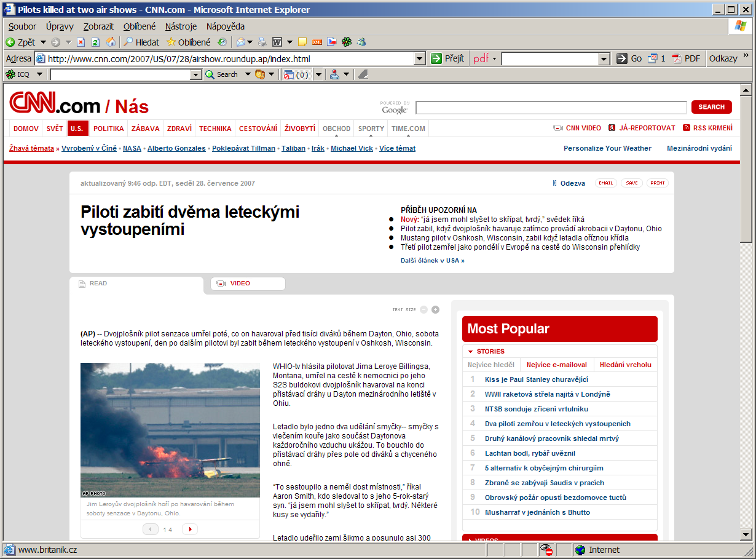
Task: Click the ICQ toolbar faces icon
Action: point(260,74)
